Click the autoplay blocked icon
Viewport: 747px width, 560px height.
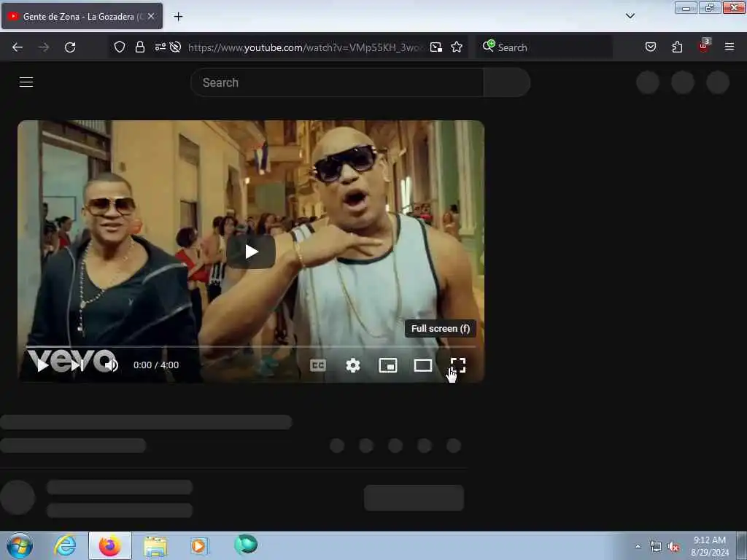pos(175,47)
